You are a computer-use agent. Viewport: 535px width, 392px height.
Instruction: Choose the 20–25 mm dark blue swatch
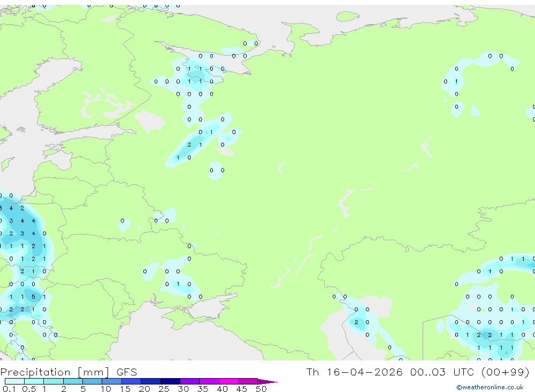[x=151, y=381]
